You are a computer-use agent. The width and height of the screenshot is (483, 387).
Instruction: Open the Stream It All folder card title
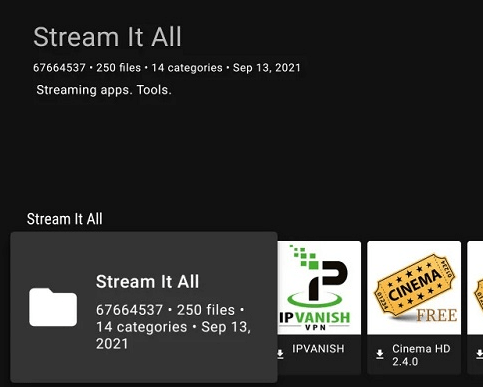[147, 282]
